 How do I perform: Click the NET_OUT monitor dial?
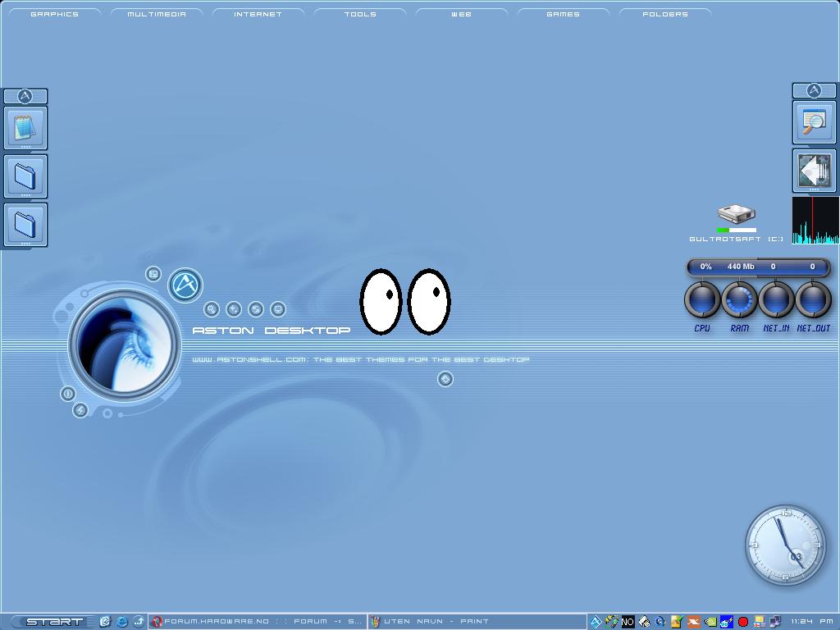click(813, 300)
